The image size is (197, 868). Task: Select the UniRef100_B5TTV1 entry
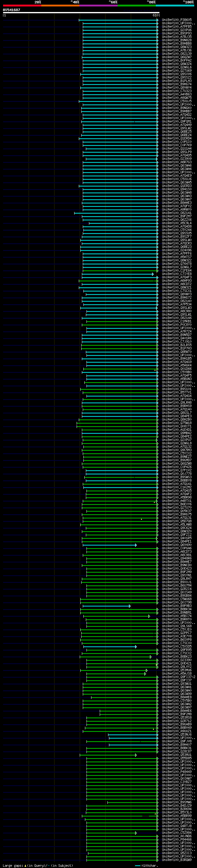pyautogui.click(x=176, y=393)
